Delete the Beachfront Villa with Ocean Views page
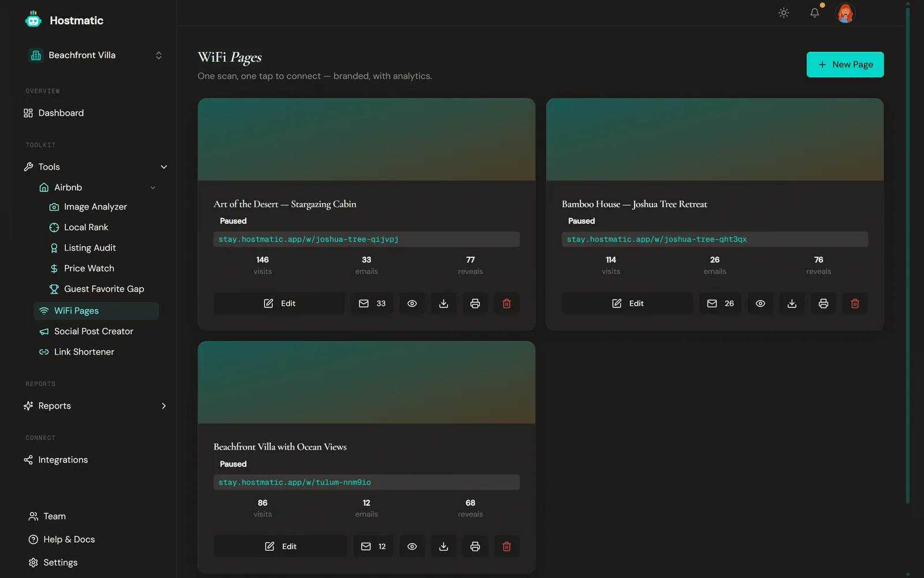 point(506,546)
